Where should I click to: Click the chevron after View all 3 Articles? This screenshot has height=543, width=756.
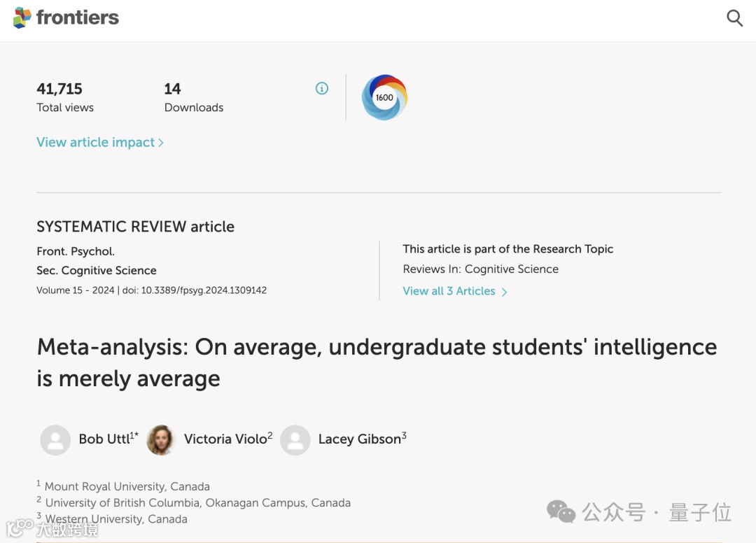click(505, 292)
